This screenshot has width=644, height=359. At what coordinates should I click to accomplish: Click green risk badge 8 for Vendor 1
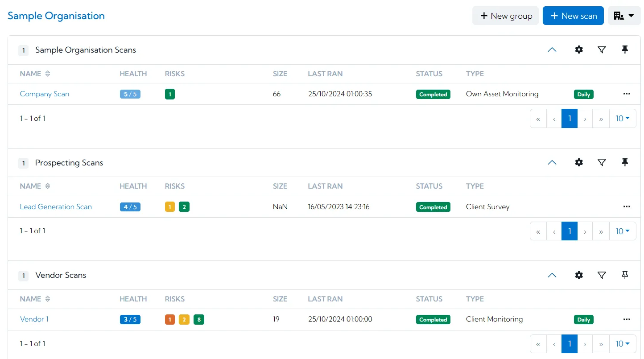199,319
